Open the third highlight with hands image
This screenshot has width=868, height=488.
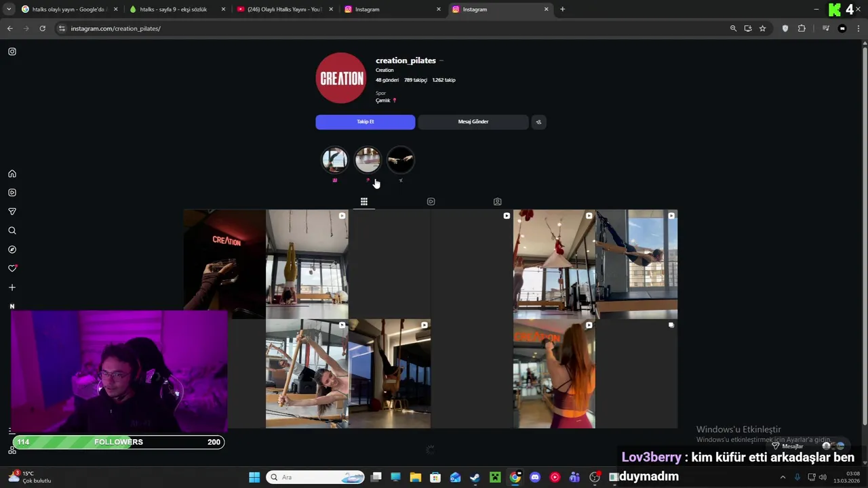(x=401, y=160)
